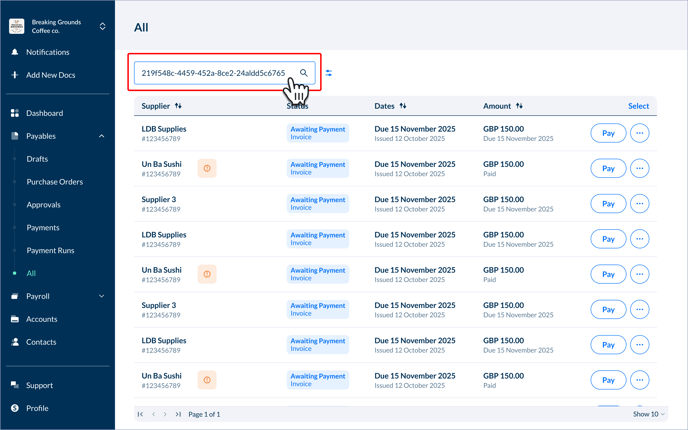Click the Contacts person icon

(14, 342)
